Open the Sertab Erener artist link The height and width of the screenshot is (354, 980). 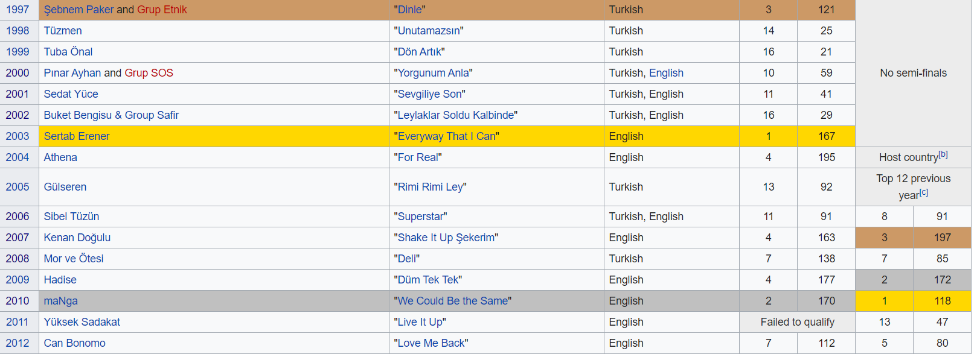[x=77, y=136]
